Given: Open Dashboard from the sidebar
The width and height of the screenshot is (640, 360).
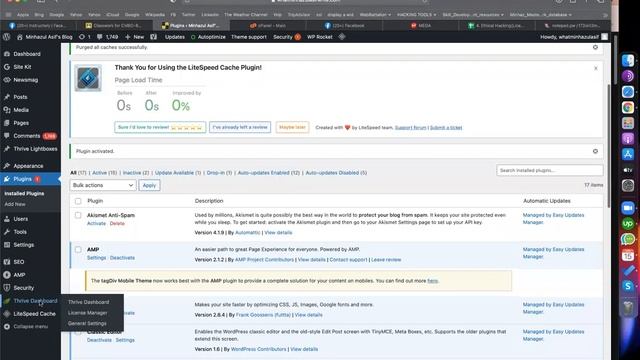Looking at the screenshot, I should point(27,54).
